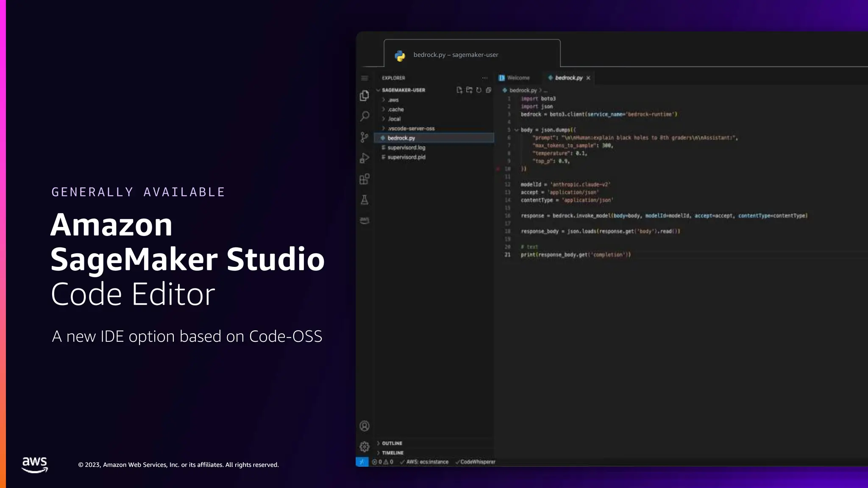Open the Explorer view in activity bar
The image size is (868, 488).
click(x=364, y=96)
